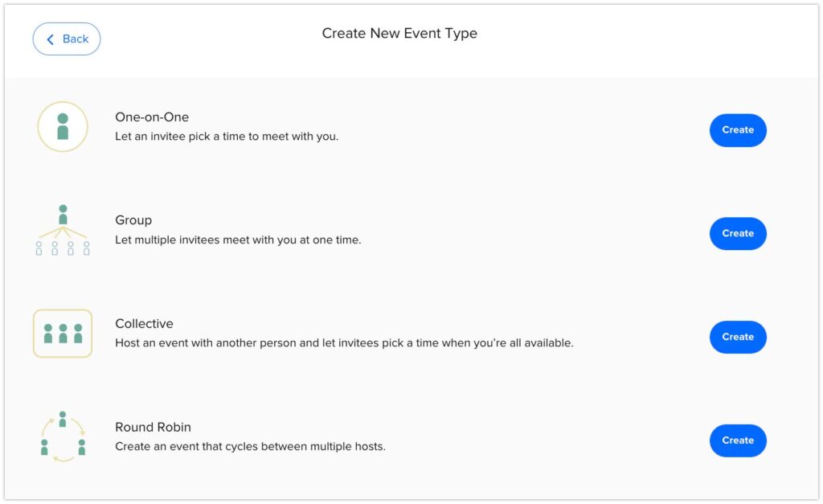Select the Collective title text
Image resolution: width=823 pixels, height=504 pixels.
tap(144, 323)
